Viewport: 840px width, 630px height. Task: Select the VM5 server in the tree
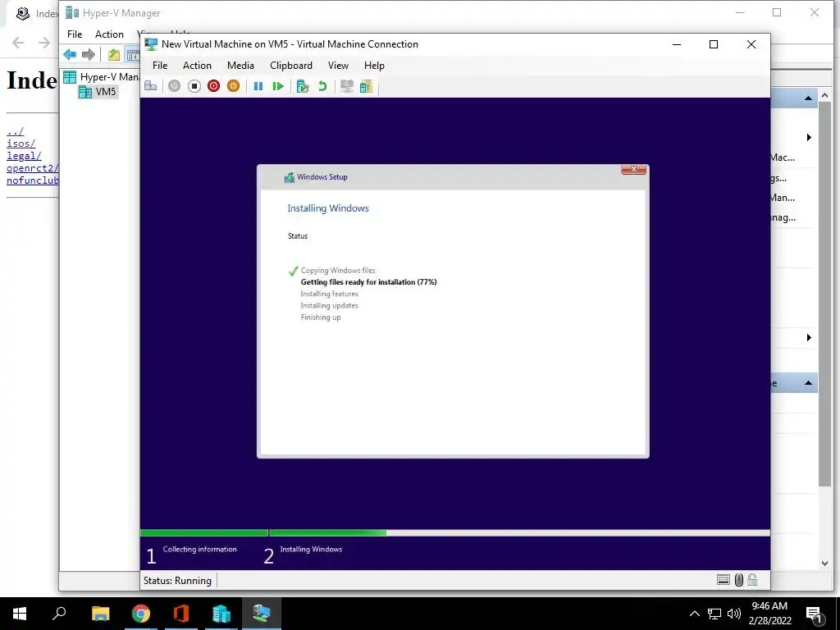coord(98,92)
